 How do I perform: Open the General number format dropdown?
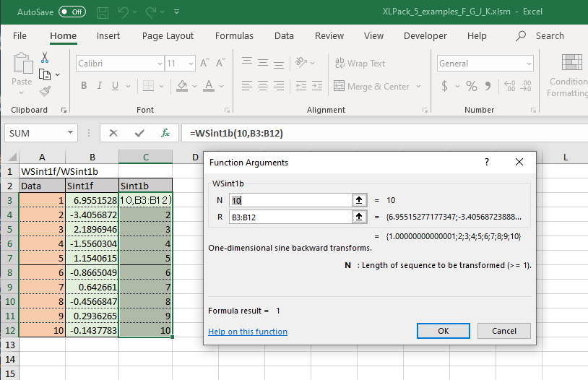pos(529,64)
